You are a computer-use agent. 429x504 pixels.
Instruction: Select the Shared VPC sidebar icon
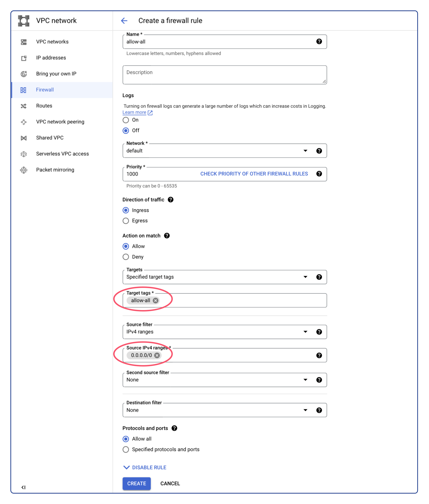coord(24,138)
